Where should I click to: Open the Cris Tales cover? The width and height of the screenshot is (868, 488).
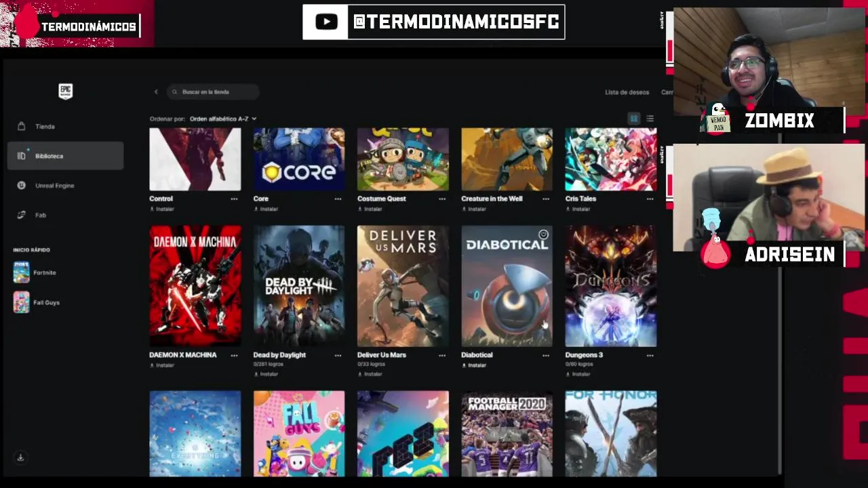click(611, 159)
